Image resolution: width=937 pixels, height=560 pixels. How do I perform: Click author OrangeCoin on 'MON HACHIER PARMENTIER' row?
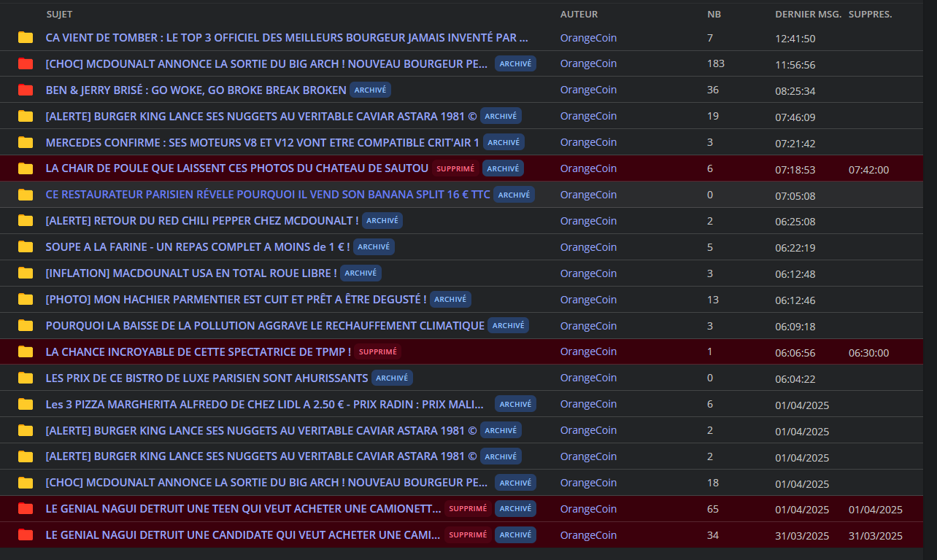[588, 300]
